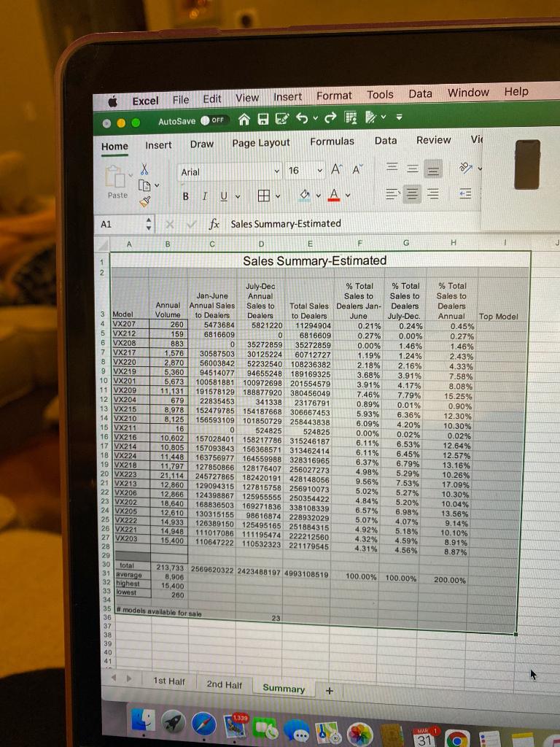Screen dimensions: 560x747
Task: Switch to the Page Layout ribbon tab
Action: pyautogui.click(x=261, y=143)
